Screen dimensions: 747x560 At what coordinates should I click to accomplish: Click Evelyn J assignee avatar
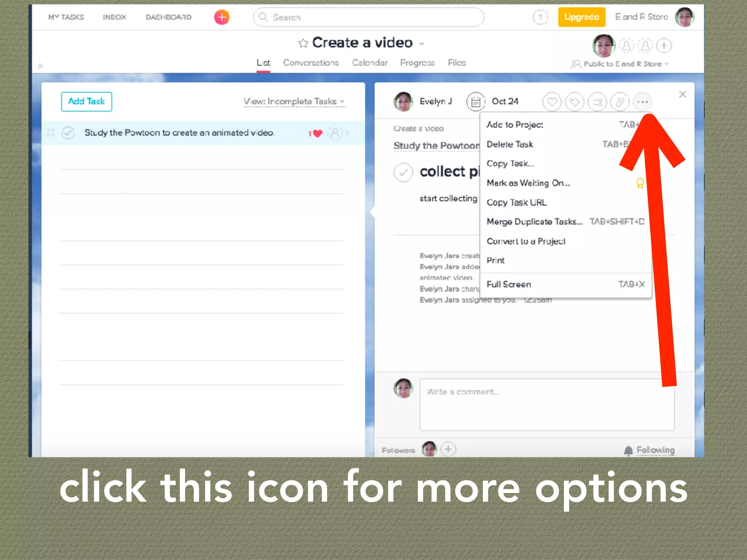pos(403,101)
